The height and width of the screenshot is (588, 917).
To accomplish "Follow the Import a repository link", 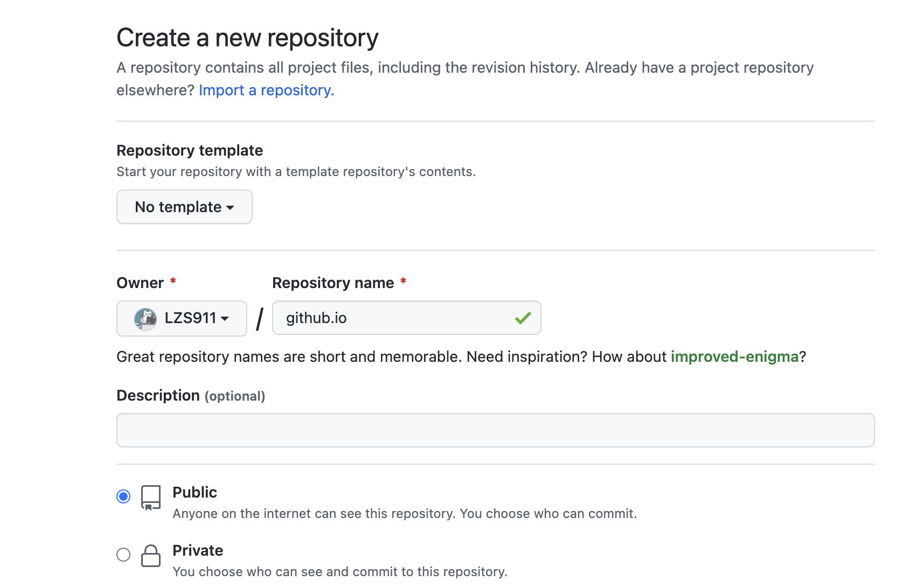I will click(x=267, y=90).
